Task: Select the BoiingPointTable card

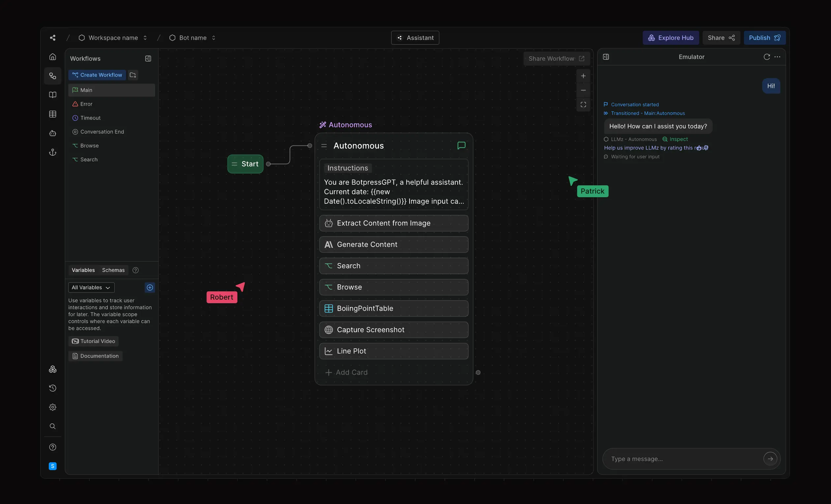Action: (393, 308)
